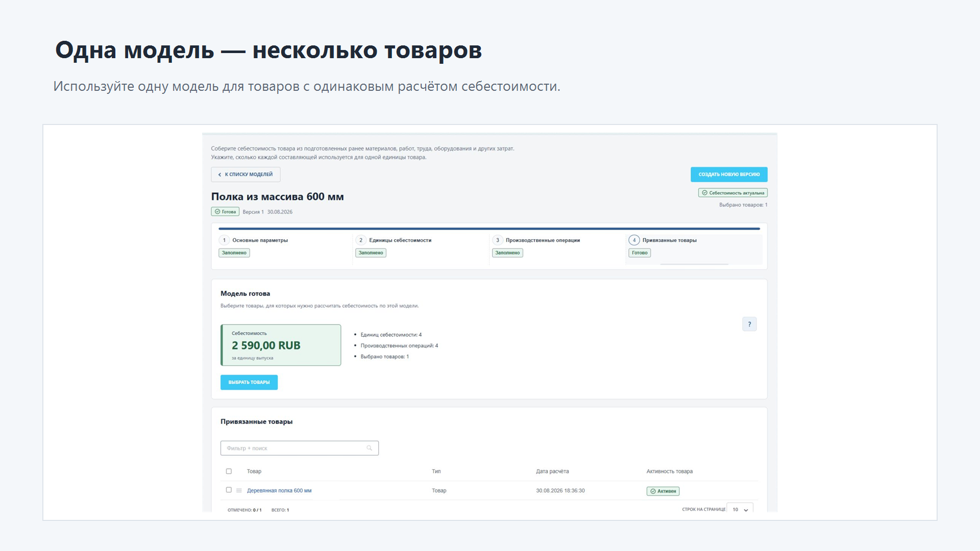Sort by the Товар column header
The image size is (980, 551).
(254, 471)
